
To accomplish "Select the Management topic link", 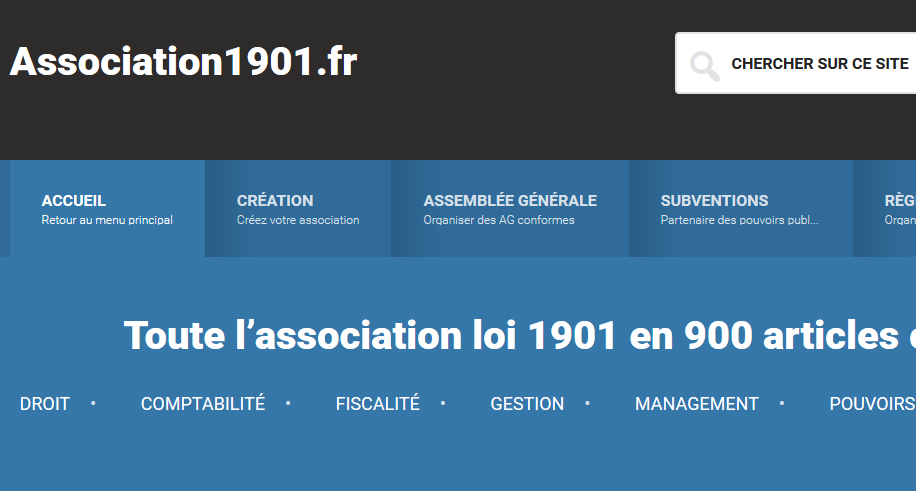I will (696, 404).
